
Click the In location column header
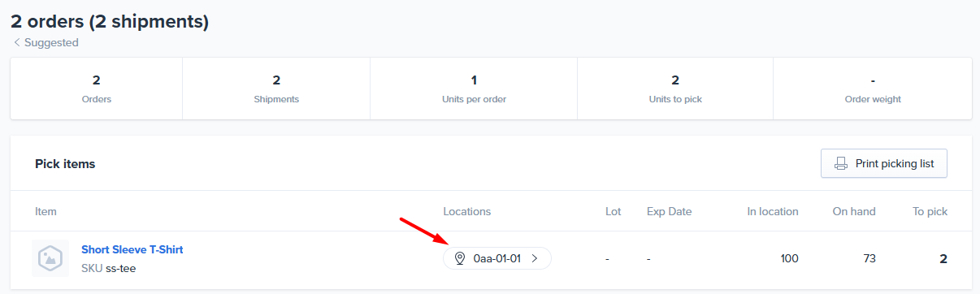click(773, 211)
